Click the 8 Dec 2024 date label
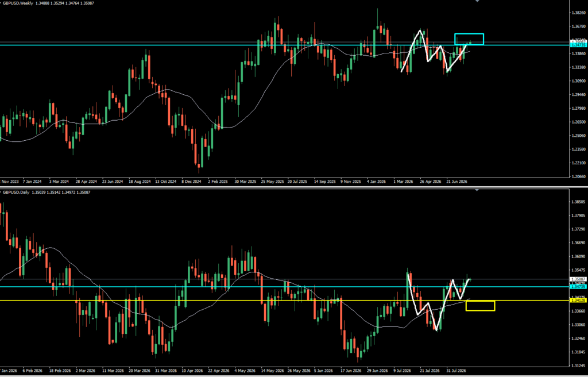 (x=192, y=182)
